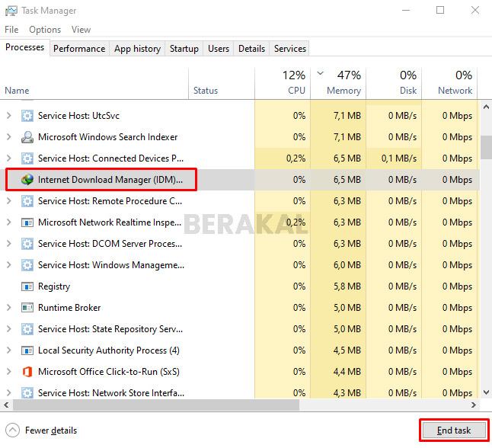
Task: Click the 0,1 MB/s disk value
Action: (x=399, y=158)
